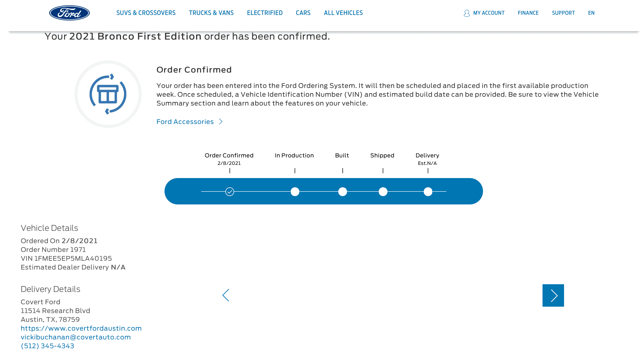Click the Austin, TX, 78759 line
This screenshot has width=644, height=357.
[x=50, y=319]
